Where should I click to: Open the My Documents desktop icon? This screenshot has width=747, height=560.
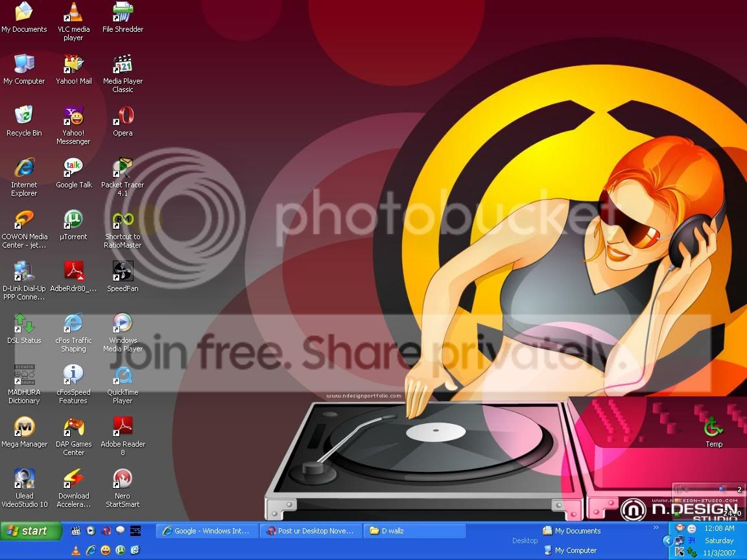[x=24, y=17]
